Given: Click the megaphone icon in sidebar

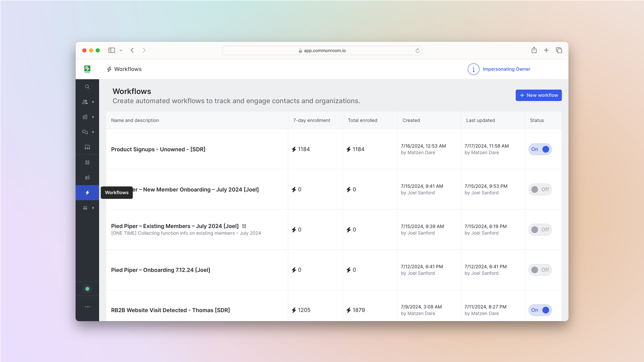Looking at the screenshot, I should tap(87, 178).
